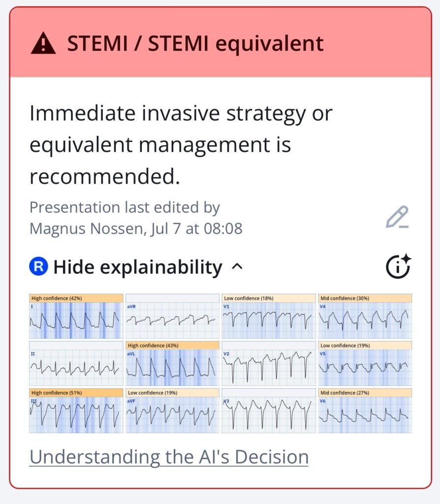
Task: Click the Hide explainability label
Action: pos(137,267)
